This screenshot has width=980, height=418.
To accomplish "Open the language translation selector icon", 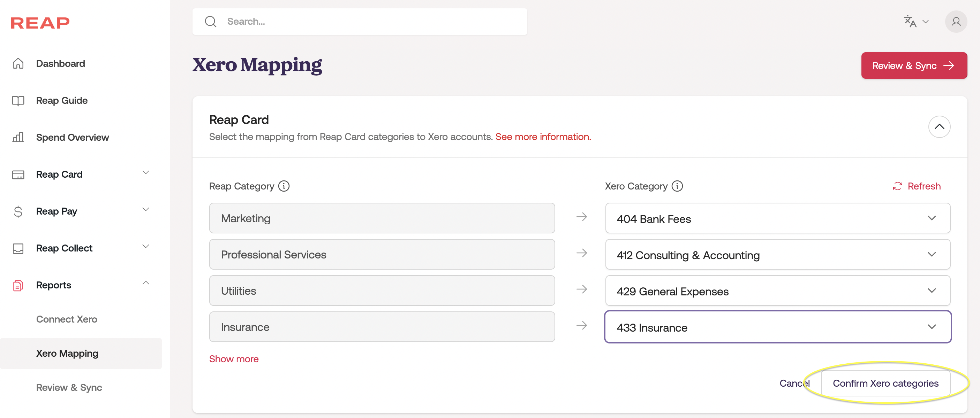I will (910, 21).
